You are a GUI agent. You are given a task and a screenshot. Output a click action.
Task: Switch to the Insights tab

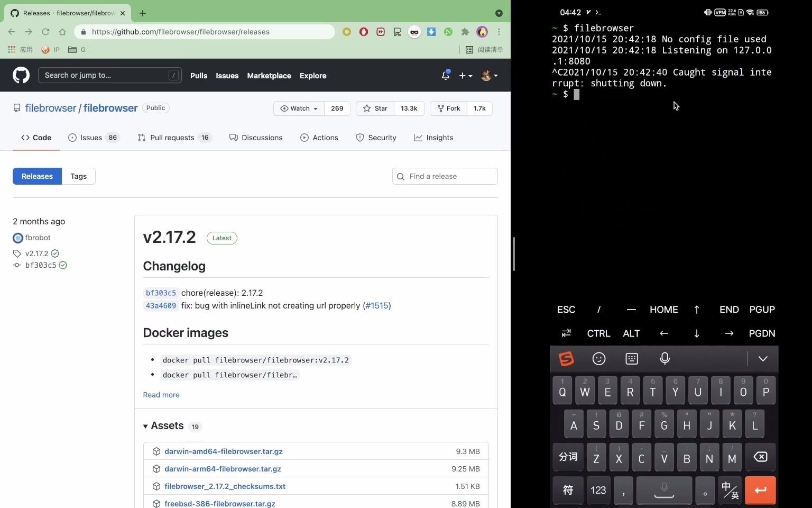point(433,138)
